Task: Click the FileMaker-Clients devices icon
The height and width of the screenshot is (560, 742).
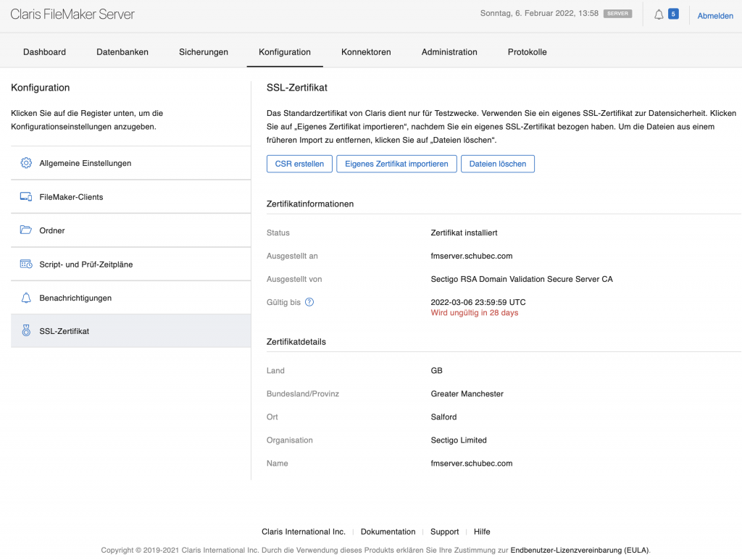Action: [x=26, y=197]
